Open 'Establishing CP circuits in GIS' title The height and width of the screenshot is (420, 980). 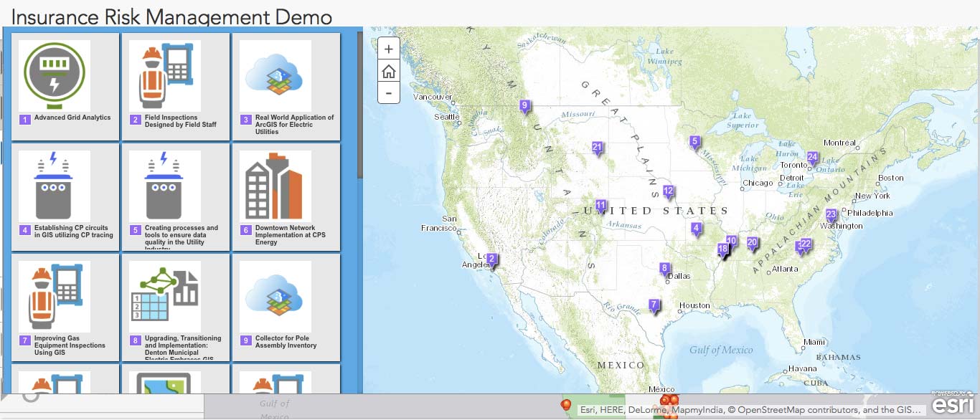(74, 232)
